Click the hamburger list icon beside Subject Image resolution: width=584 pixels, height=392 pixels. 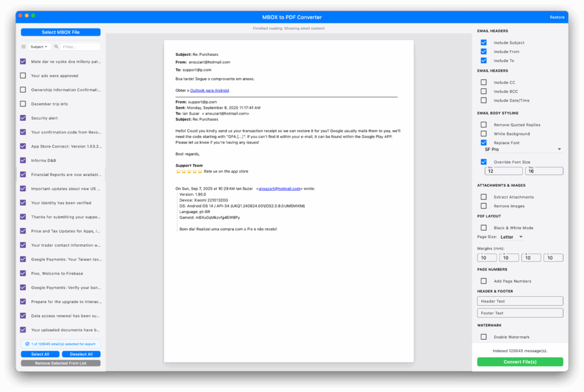click(x=23, y=47)
